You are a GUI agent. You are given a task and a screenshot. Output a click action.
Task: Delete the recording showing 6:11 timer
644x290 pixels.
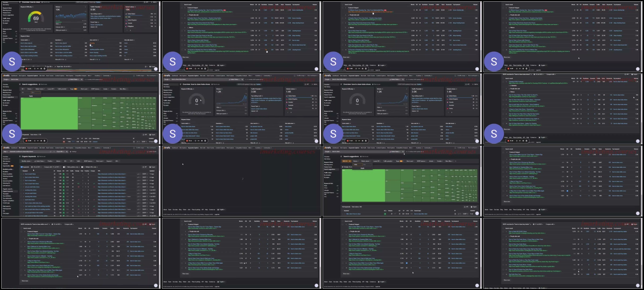[x=205, y=141]
